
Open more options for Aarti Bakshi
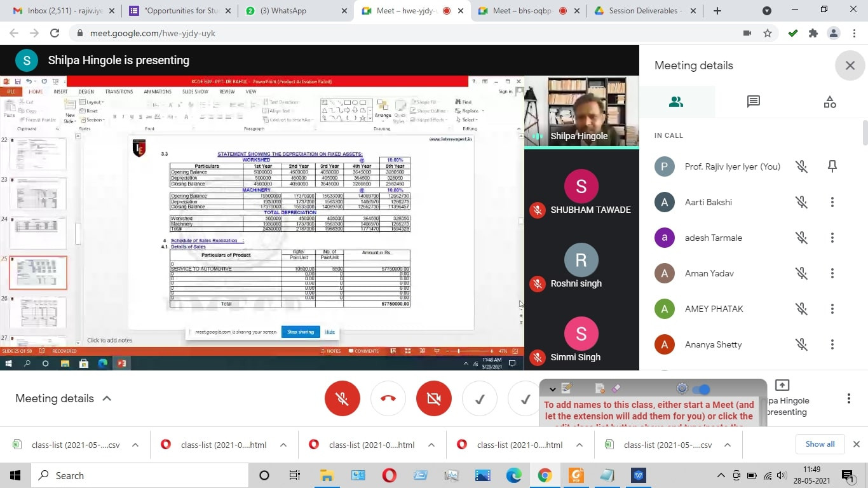tap(832, 202)
